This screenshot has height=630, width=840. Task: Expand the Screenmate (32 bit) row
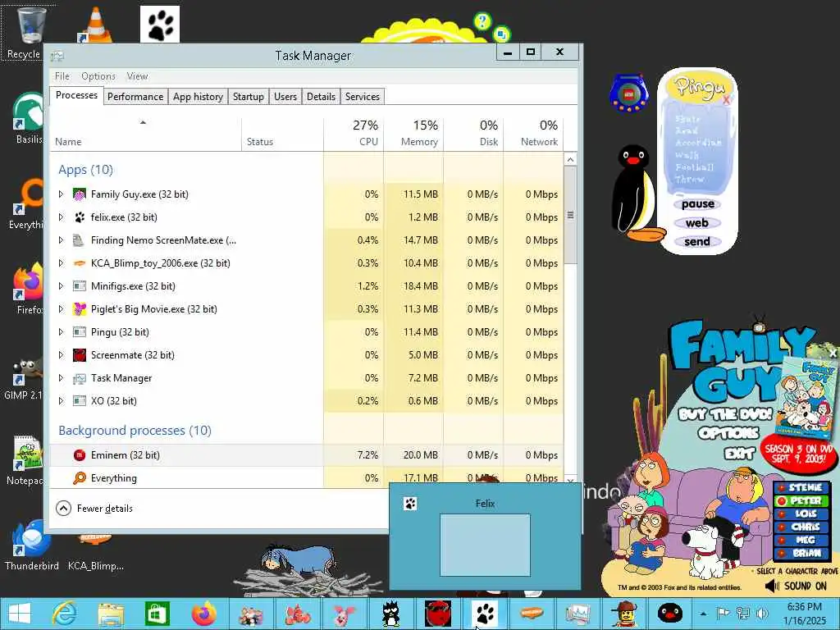[x=61, y=355]
